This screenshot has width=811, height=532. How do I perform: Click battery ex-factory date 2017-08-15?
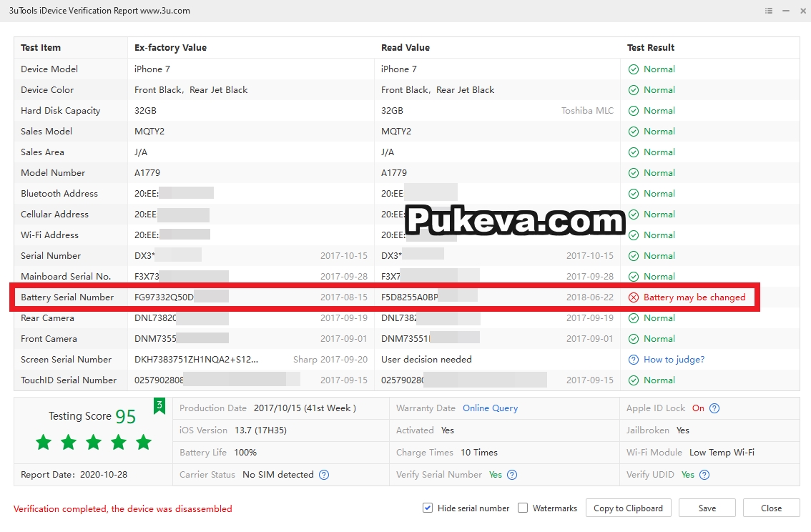click(x=343, y=297)
